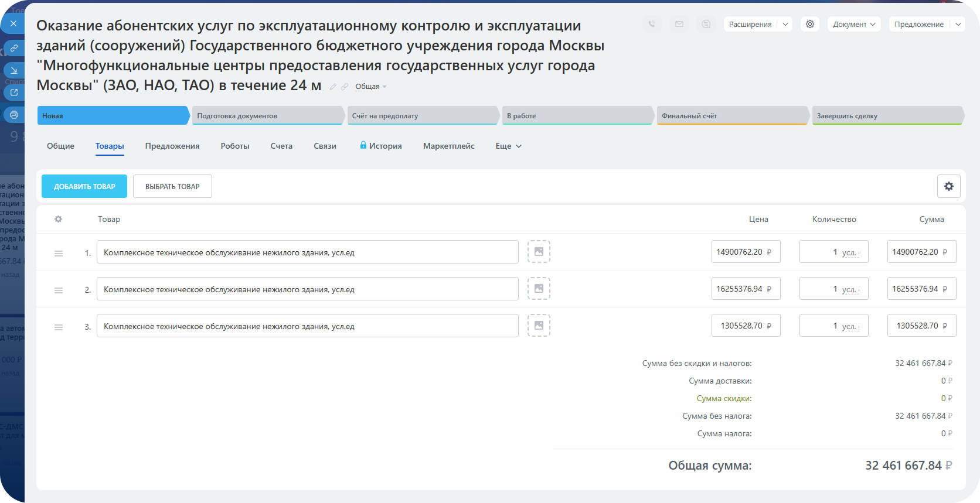Click the print icon in left sidebar

[x=13, y=115]
